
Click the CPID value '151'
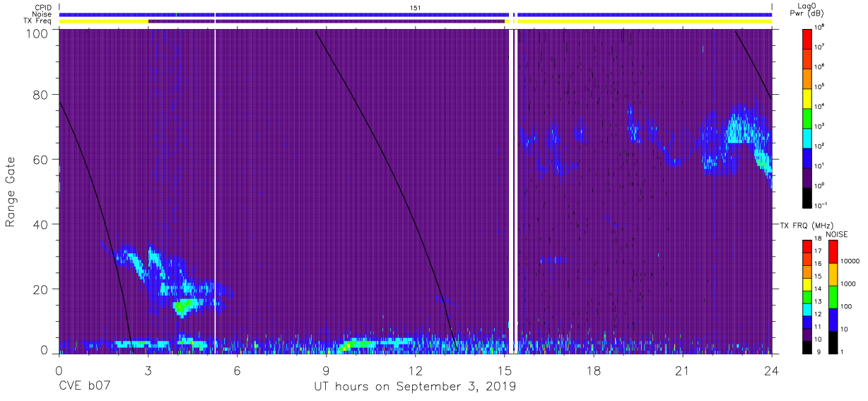[415, 8]
